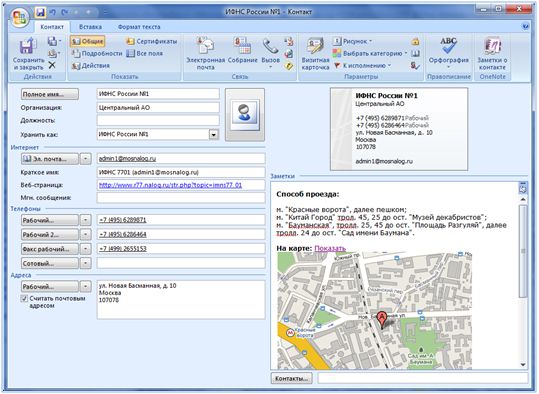Open Вызов phone call menu

[271, 53]
